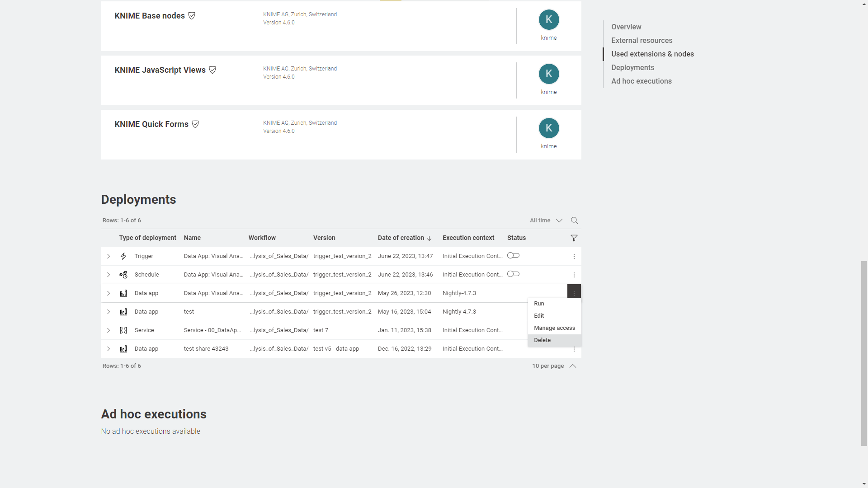The width and height of the screenshot is (868, 488).
Task: Open the column filter funnel icon
Action: point(574,238)
